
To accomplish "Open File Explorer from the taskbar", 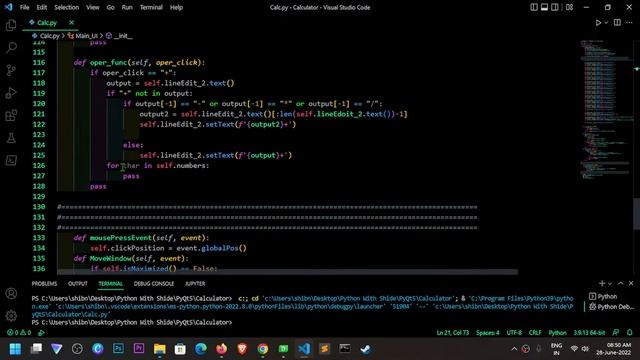I will 160,349.
